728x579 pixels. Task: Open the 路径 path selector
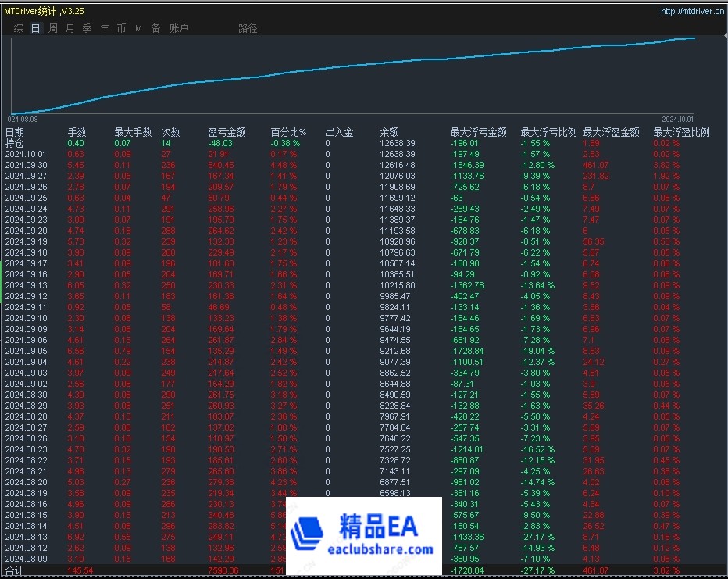pyautogui.click(x=246, y=27)
